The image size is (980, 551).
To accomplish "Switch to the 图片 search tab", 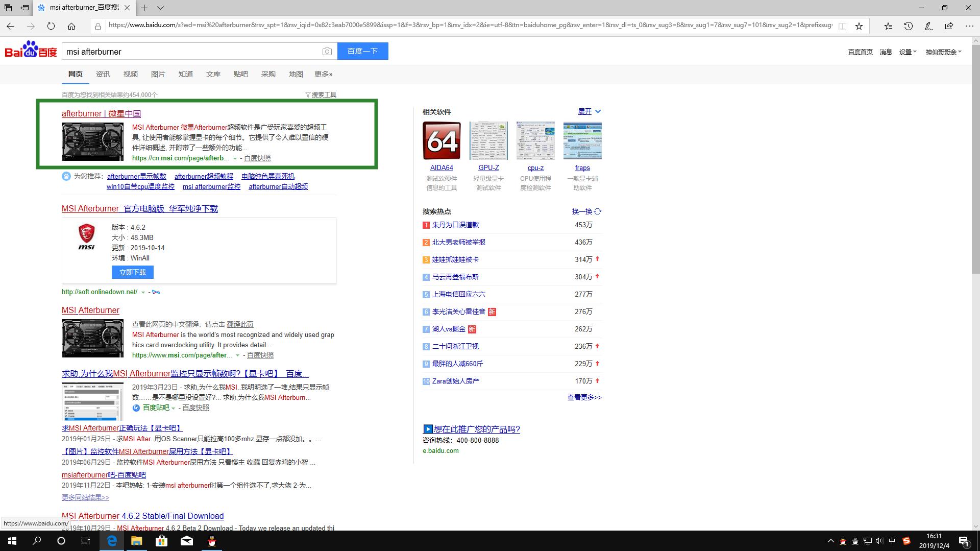I will [158, 74].
